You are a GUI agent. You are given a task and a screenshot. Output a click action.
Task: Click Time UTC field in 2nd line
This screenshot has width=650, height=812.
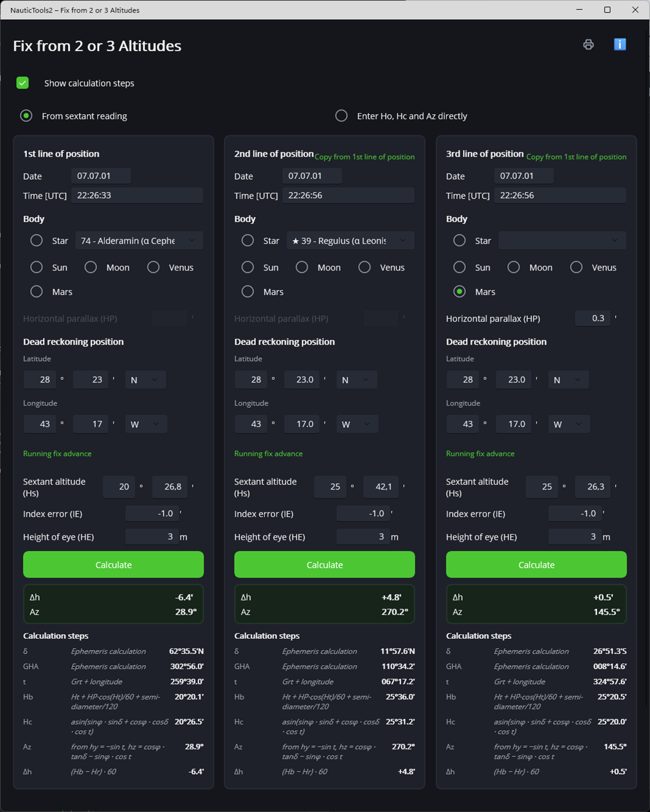point(348,195)
